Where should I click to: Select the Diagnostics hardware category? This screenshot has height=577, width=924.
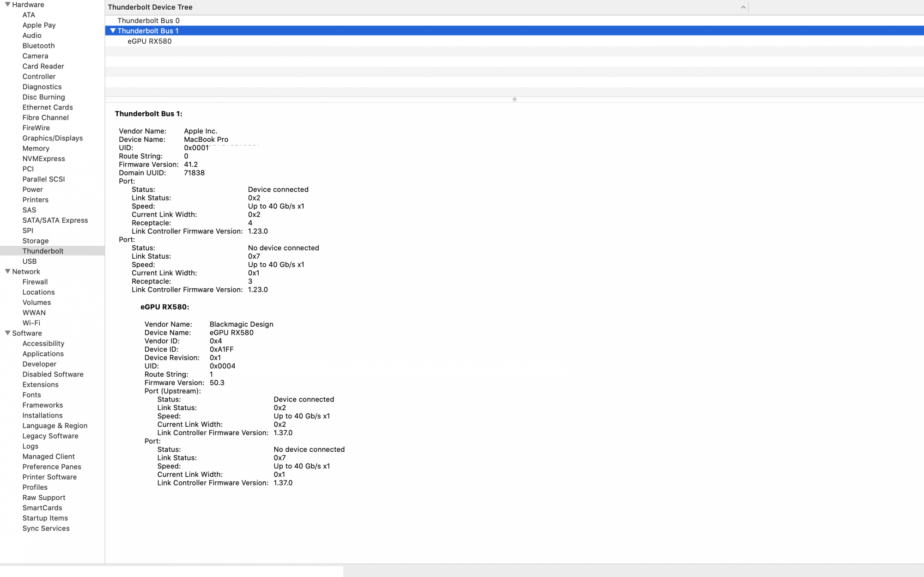[42, 86]
